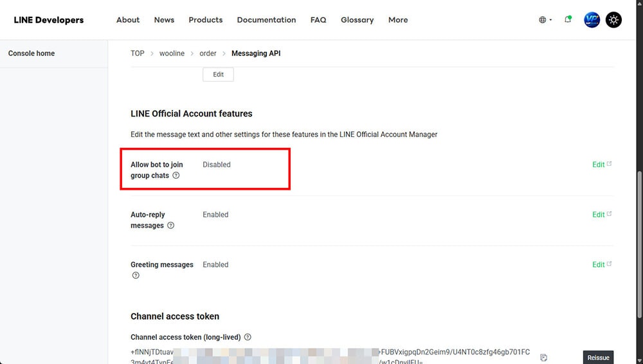Edit Allow bot to join group chats setting
The image size is (643, 364).
[602, 165]
